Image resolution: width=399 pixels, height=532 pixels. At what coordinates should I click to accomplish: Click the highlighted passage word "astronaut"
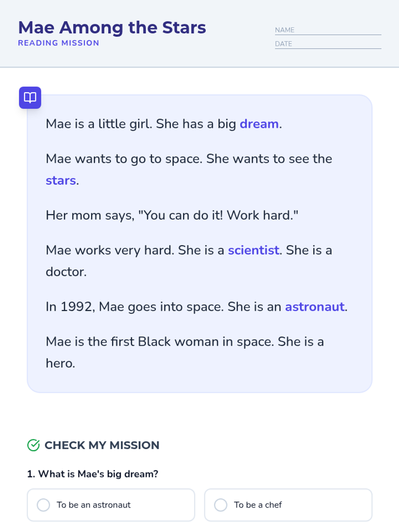[x=315, y=307]
